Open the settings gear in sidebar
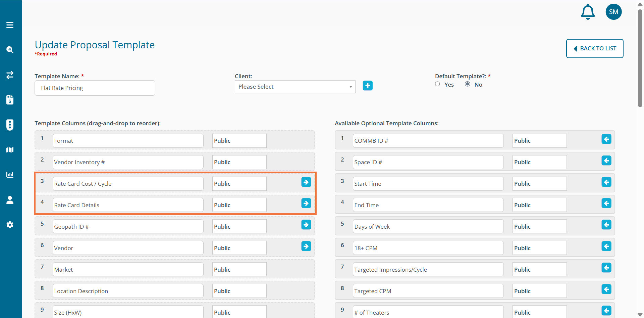The width and height of the screenshot is (644, 318). click(10, 225)
